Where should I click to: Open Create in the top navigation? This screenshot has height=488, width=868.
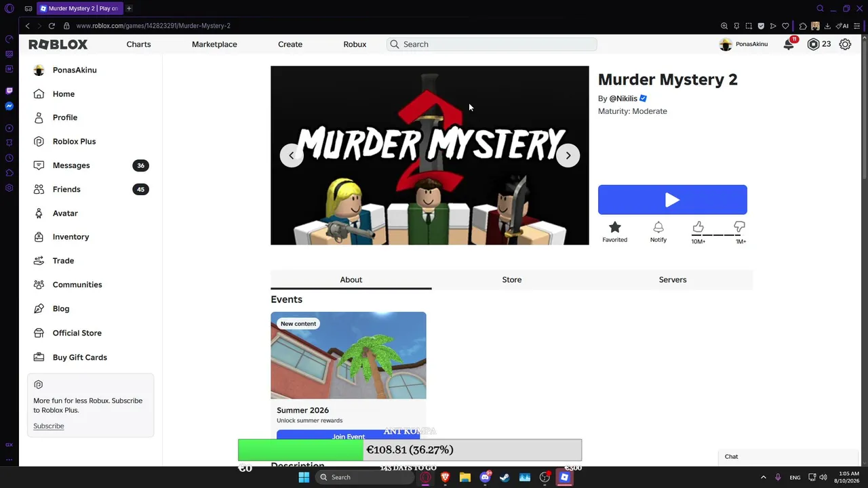click(290, 44)
